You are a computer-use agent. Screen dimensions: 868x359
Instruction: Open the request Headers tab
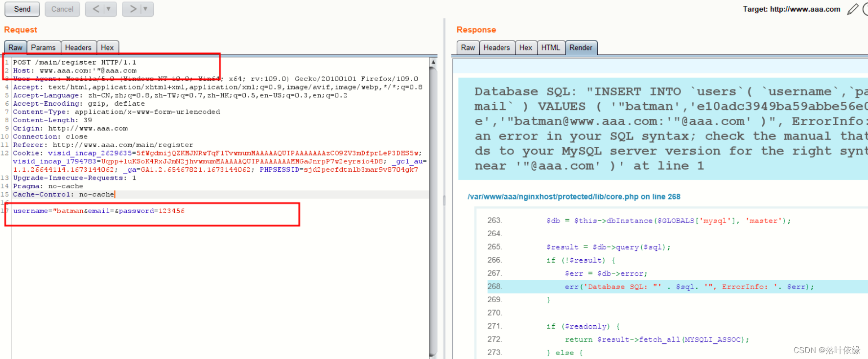(x=78, y=47)
